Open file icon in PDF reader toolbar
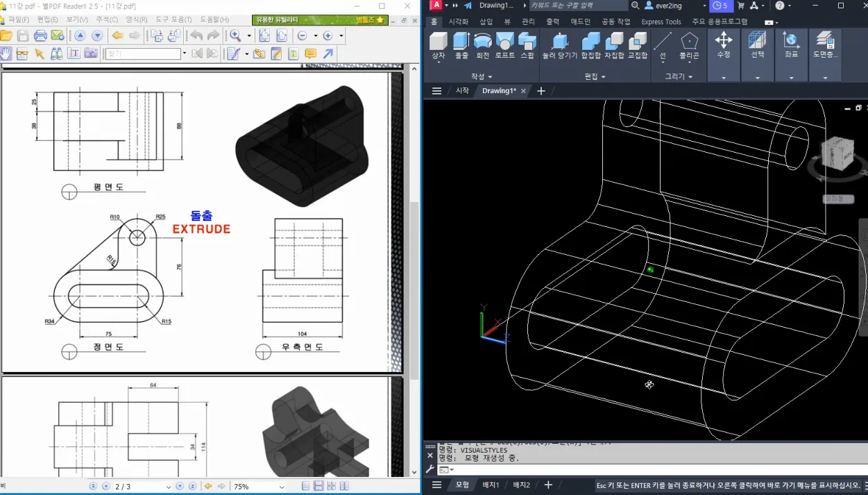Image resolution: width=868 pixels, height=495 pixels. pos(6,35)
